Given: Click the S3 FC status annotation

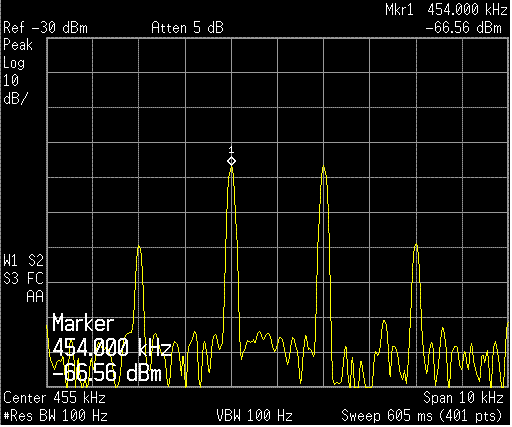Looking at the screenshot, I should [23, 278].
